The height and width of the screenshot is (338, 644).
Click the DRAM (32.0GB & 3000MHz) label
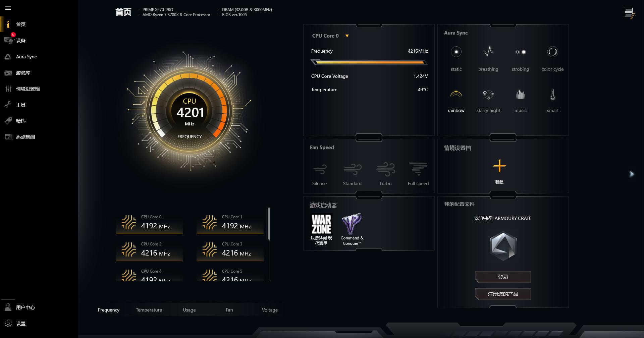(x=247, y=10)
